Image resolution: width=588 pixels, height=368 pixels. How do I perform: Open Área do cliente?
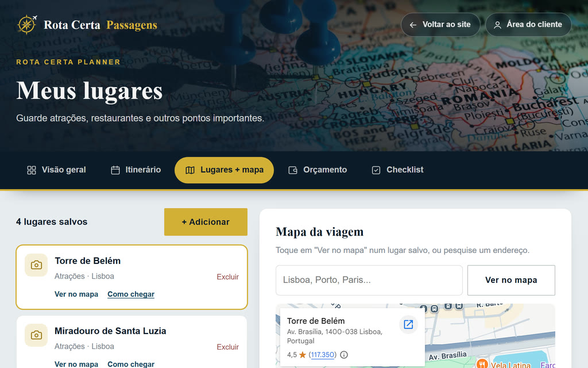[x=528, y=25]
